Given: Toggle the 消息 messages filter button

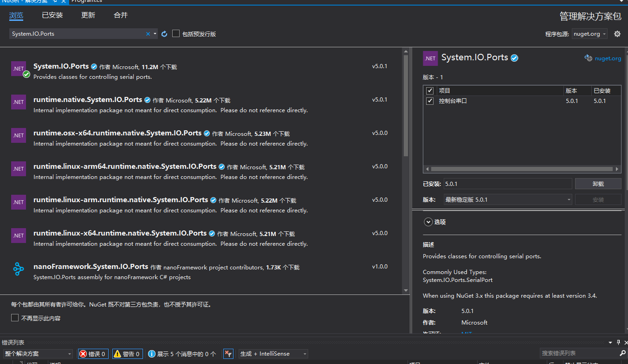Looking at the screenshot, I should pyautogui.click(x=182, y=354).
